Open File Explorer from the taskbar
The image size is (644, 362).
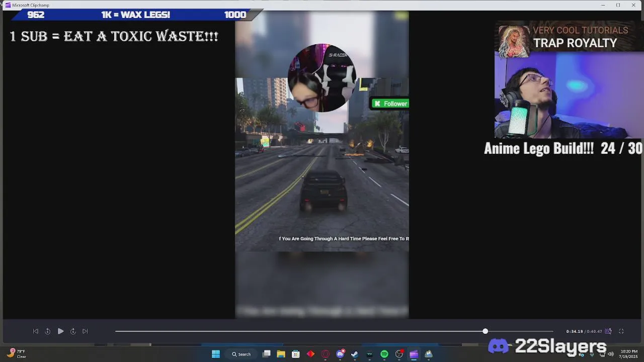click(x=281, y=354)
